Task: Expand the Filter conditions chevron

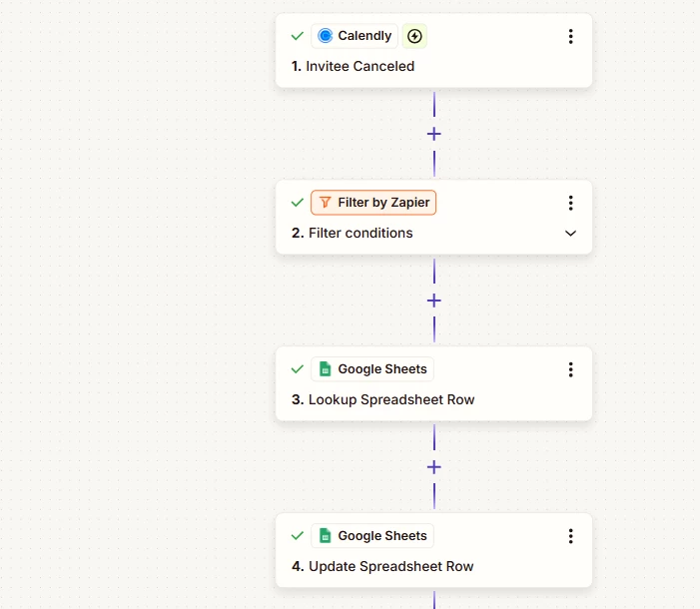Action: tap(570, 233)
